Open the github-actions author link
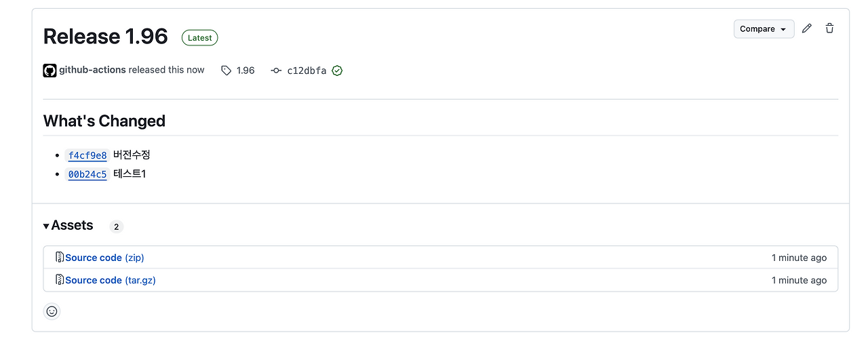 (x=92, y=70)
